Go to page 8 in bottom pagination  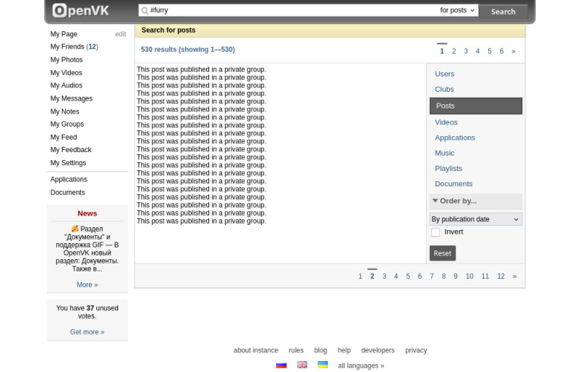tap(444, 277)
